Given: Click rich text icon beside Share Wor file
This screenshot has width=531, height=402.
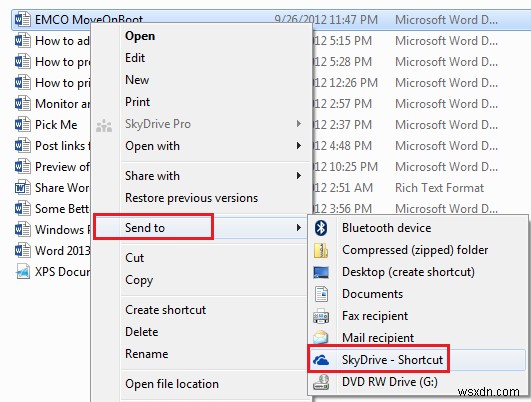Looking at the screenshot, I should coord(22,188).
